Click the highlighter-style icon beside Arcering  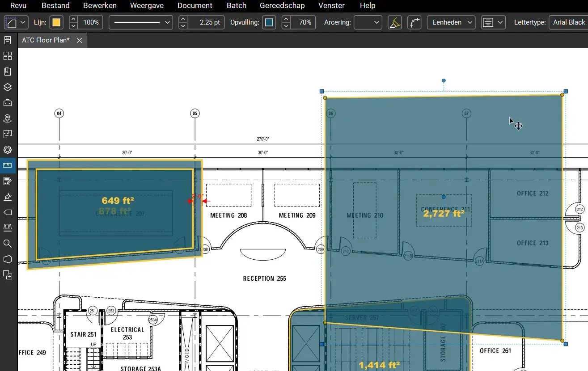pyautogui.click(x=394, y=22)
